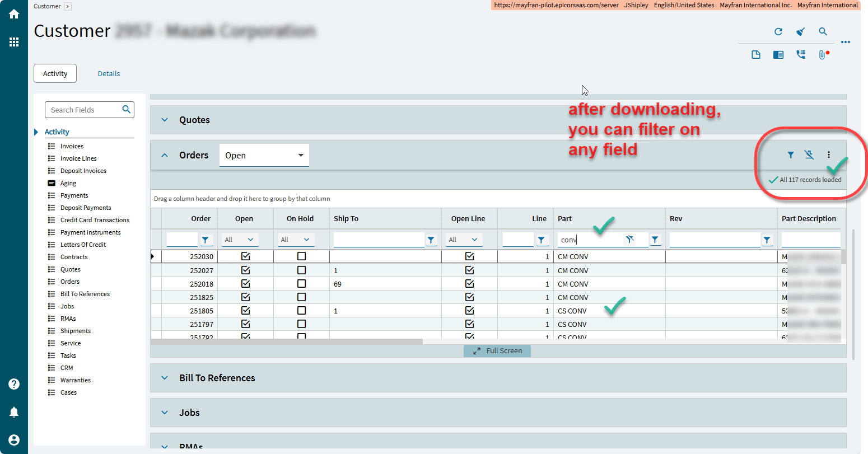868x454 pixels.
Task: Focus the Rev column filter input
Action: (x=715, y=240)
